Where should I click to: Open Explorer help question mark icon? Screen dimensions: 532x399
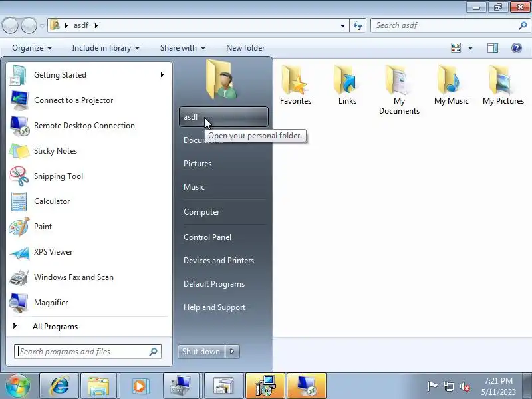coord(517,48)
